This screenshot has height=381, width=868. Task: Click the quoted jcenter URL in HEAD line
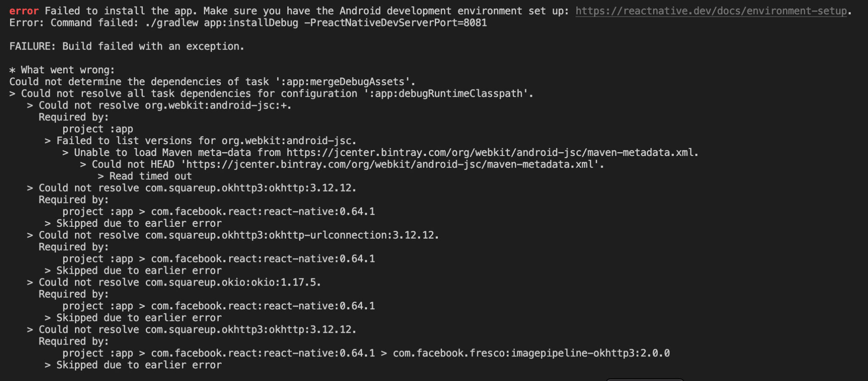pyautogui.click(x=392, y=164)
